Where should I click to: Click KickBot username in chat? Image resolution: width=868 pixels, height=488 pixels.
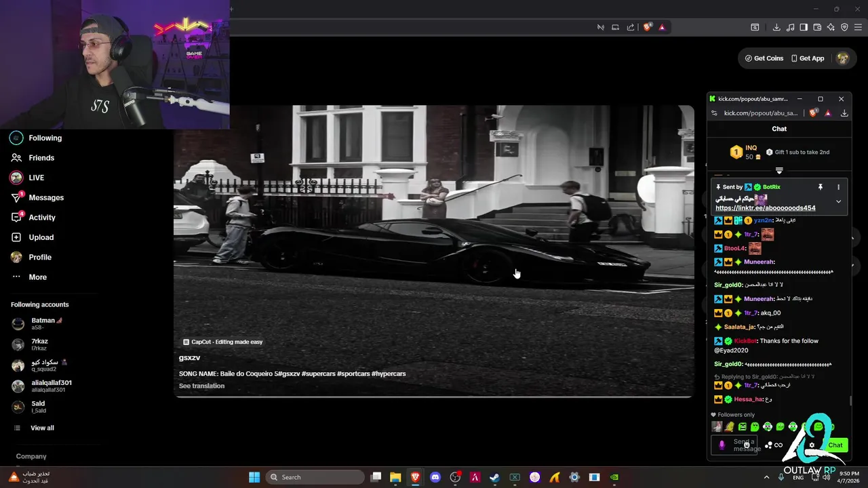745,341
